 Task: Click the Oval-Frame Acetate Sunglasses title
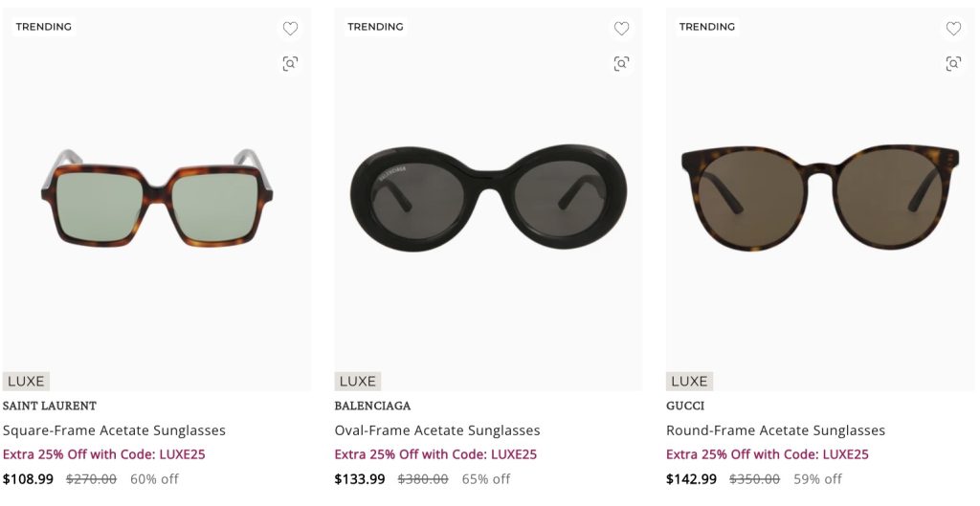pyautogui.click(x=437, y=430)
